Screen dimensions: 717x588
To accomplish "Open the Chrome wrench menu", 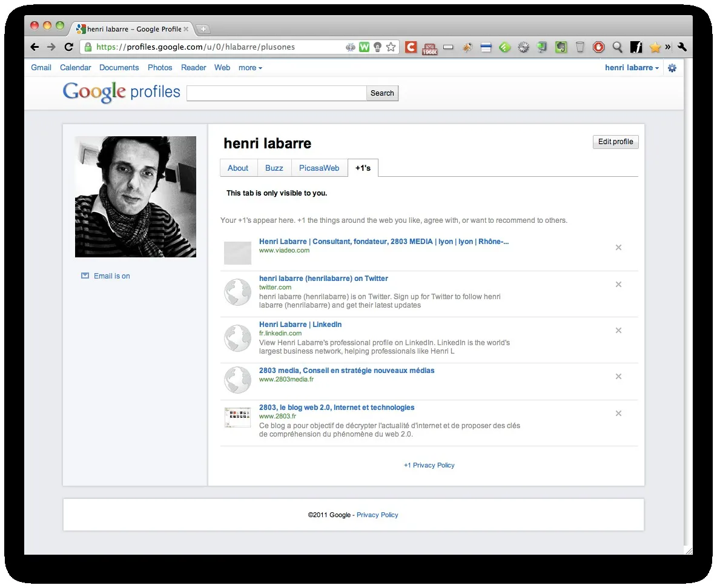I will tap(682, 47).
